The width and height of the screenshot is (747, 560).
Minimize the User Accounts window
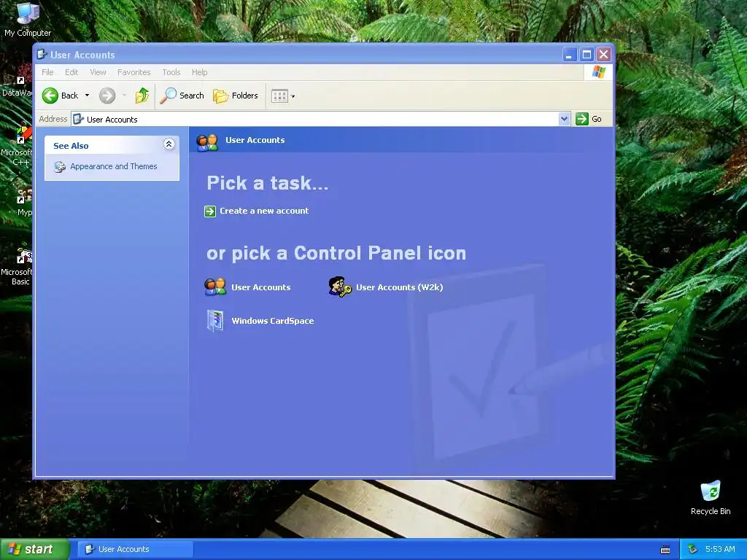point(569,54)
